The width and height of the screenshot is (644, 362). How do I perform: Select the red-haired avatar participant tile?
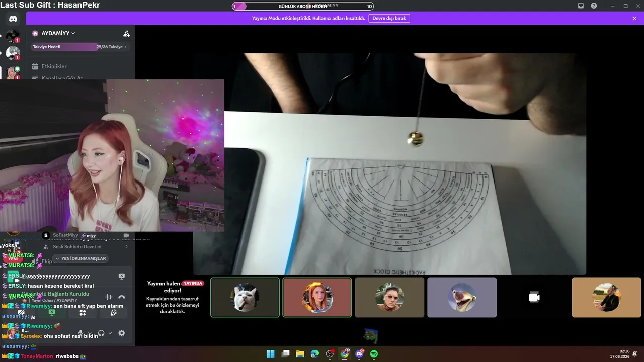pos(317,297)
